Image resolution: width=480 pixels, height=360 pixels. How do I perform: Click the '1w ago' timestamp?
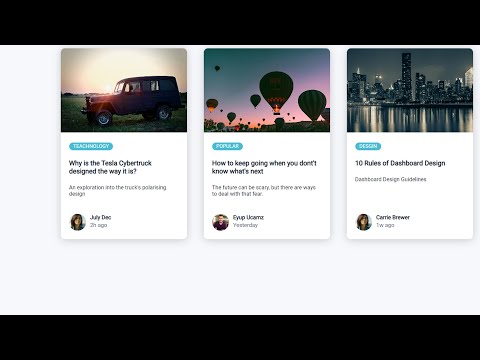coord(385,225)
